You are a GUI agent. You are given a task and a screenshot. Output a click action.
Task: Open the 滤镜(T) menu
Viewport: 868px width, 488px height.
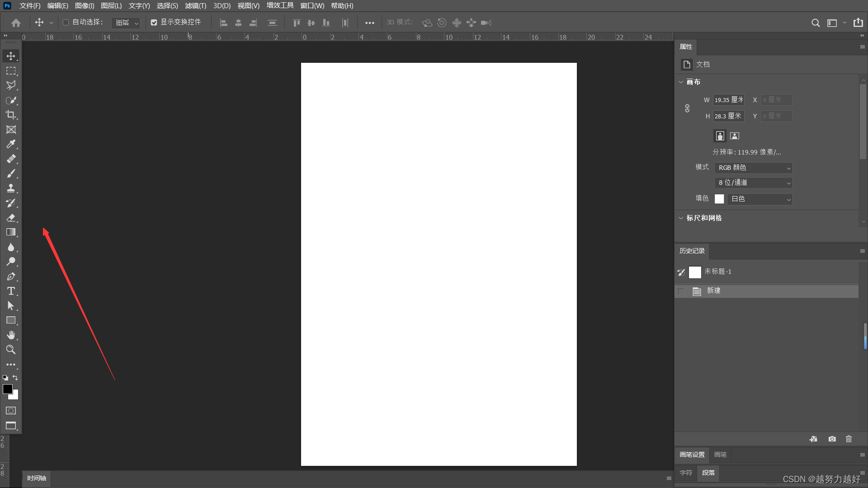195,6
